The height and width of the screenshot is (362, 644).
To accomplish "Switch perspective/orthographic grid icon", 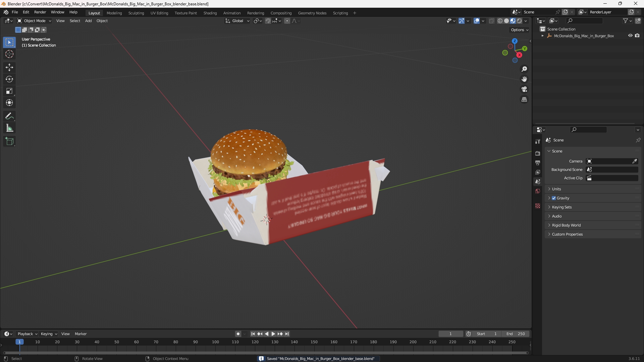I will (524, 100).
